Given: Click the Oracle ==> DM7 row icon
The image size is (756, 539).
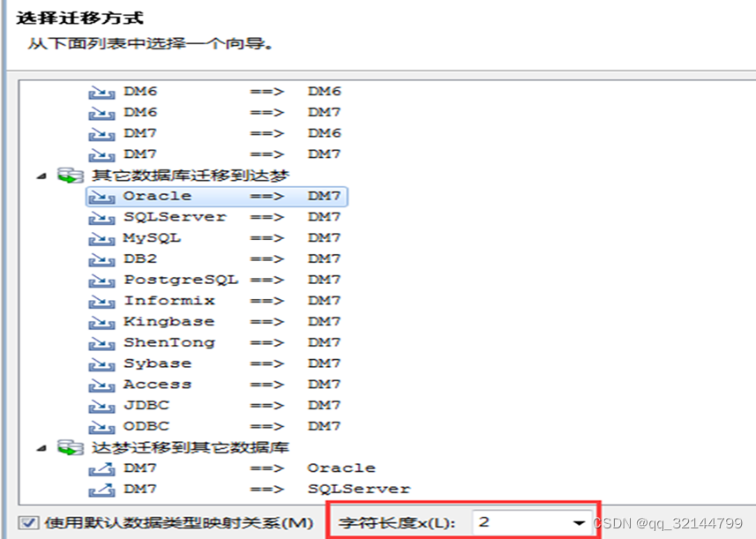Looking at the screenshot, I should pyautogui.click(x=101, y=197).
